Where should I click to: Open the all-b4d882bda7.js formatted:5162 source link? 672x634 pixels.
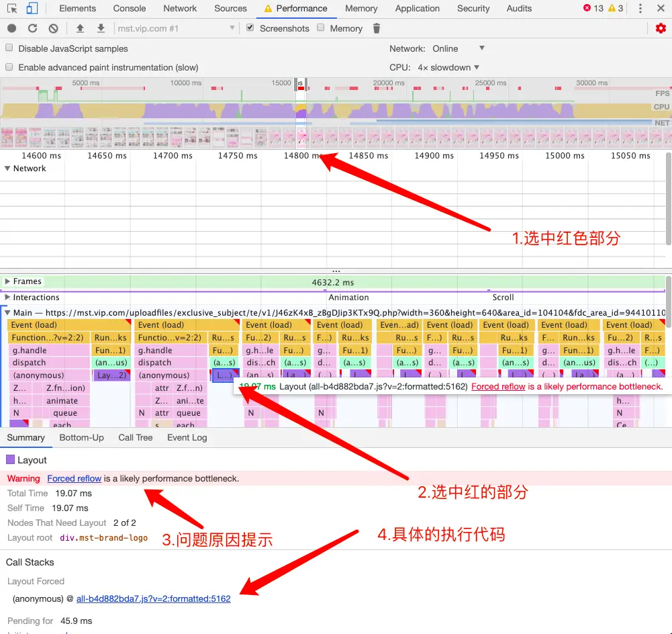tap(154, 598)
